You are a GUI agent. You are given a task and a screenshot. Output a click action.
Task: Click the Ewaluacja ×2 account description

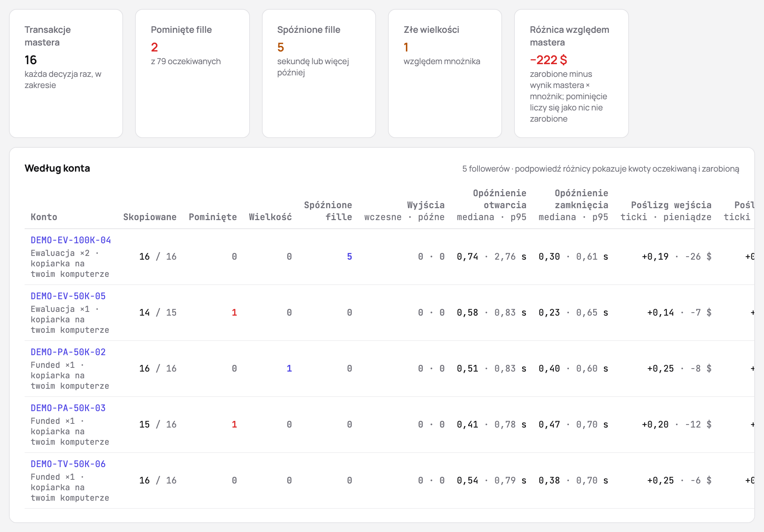(70, 263)
